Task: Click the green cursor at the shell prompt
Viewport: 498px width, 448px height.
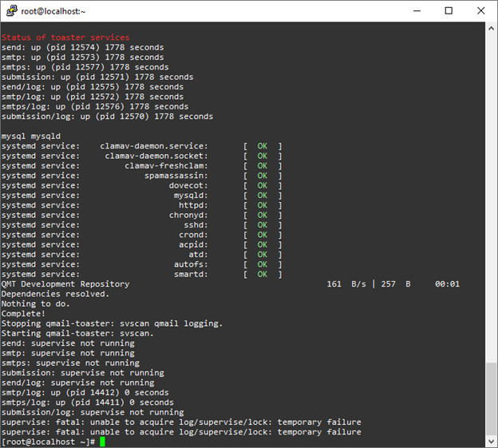Action: tap(102, 442)
